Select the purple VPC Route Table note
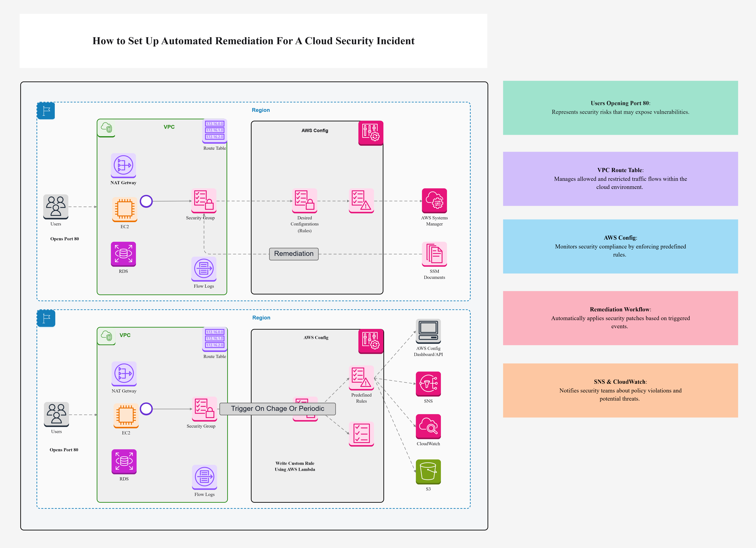Image resolution: width=756 pixels, height=548 pixels. (620, 179)
